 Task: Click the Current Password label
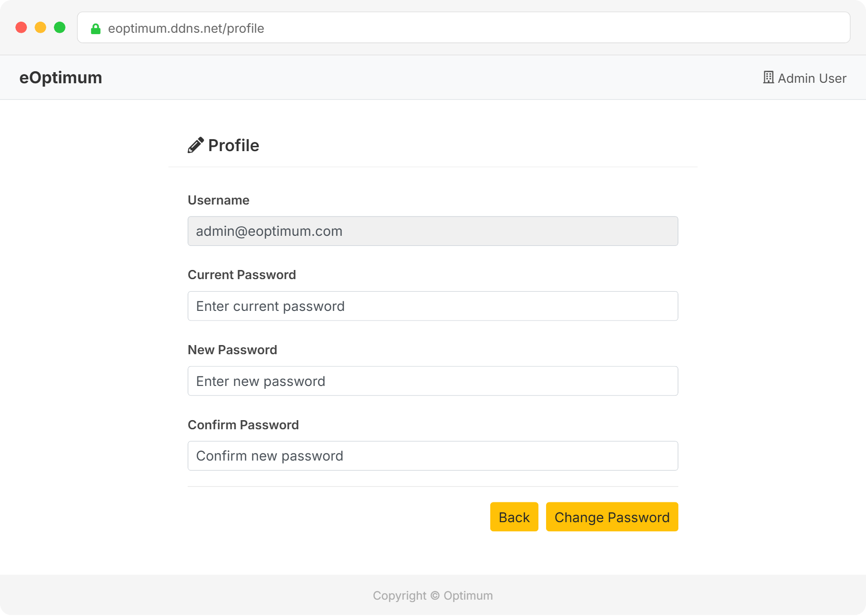(x=242, y=275)
